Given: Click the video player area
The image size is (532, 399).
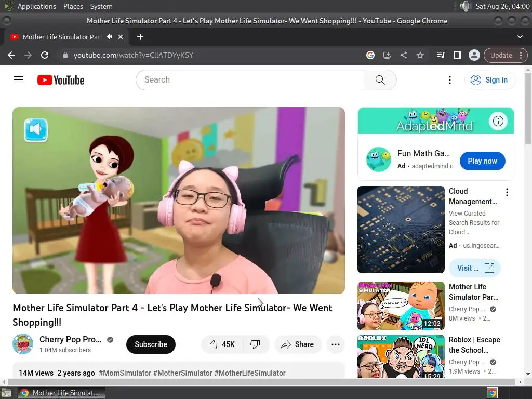Looking at the screenshot, I should pyautogui.click(x=179, y=201).
